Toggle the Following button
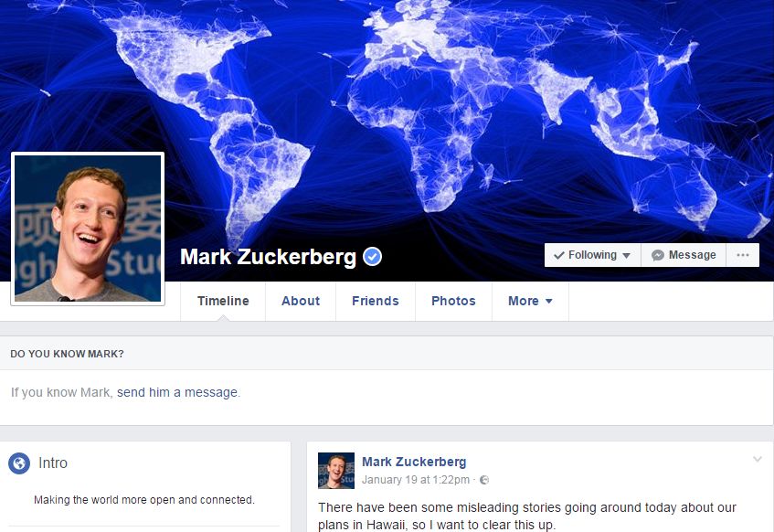This screenshot has width=774, height=532. [x=592, y=255]
